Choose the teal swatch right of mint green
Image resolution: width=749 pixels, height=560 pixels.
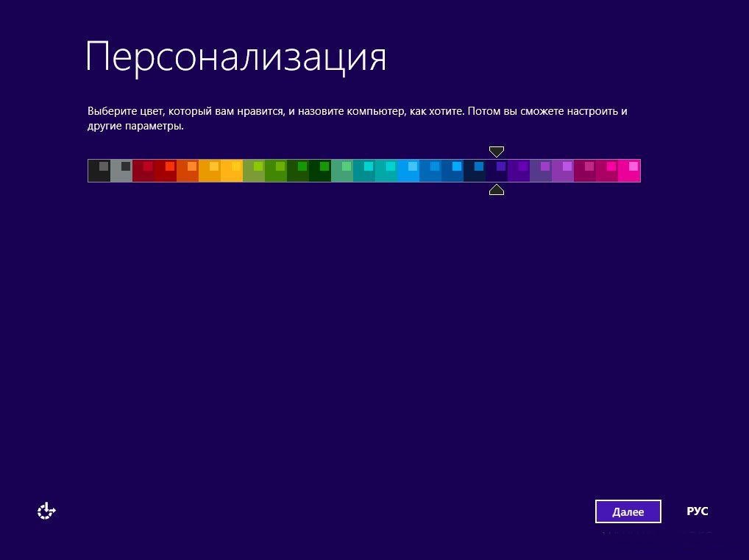point(364,171)
